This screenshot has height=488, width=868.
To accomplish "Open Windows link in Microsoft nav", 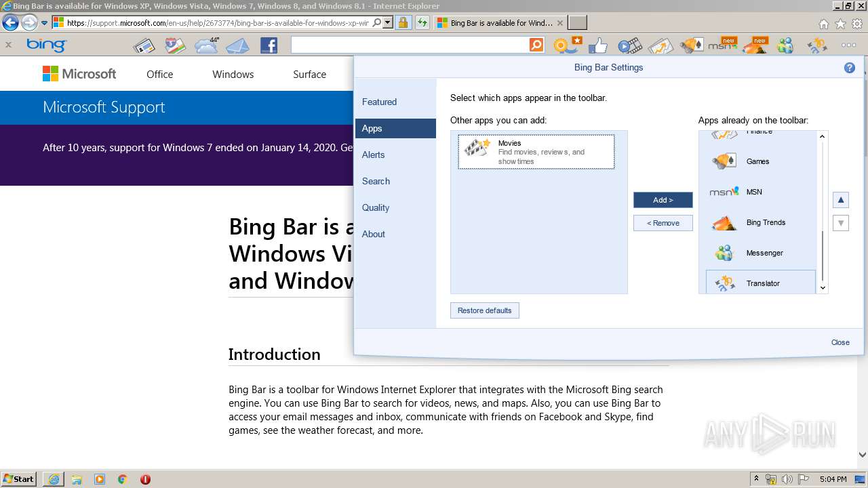I will pos(233,74).
